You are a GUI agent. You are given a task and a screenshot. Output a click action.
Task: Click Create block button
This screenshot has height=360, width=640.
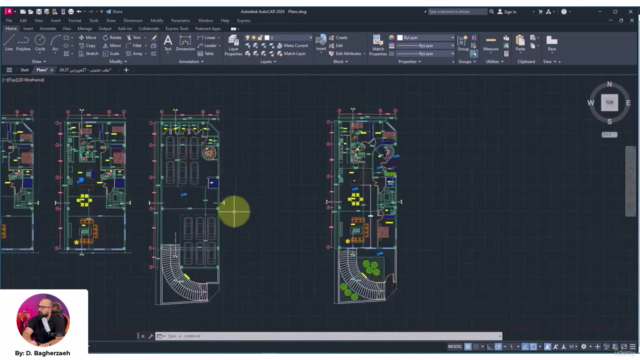tap(338, 38)
